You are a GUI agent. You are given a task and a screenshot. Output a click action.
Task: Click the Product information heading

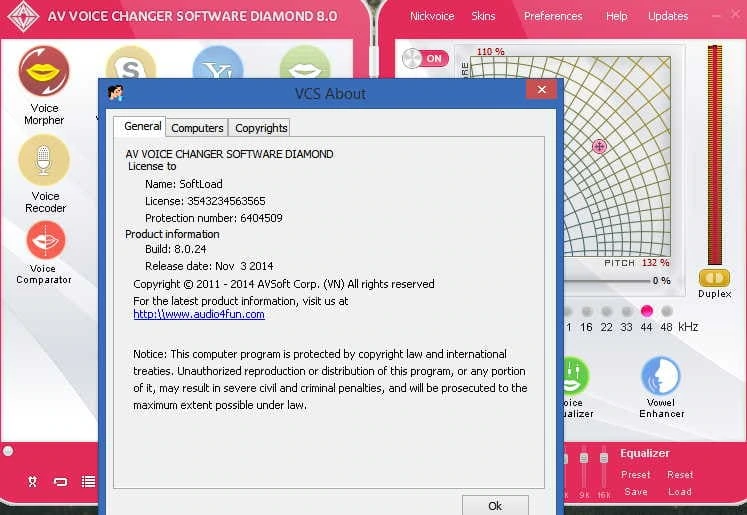pos(172,234)
